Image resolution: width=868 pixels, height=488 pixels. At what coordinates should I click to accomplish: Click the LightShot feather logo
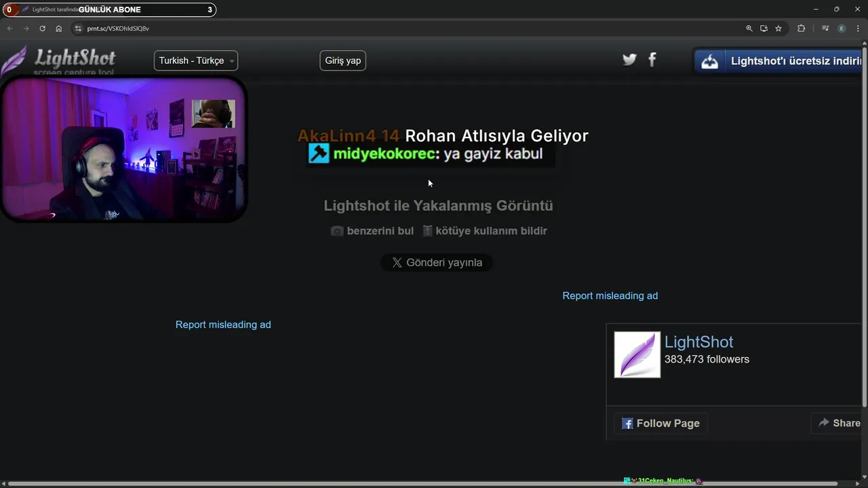pos(15,61)
